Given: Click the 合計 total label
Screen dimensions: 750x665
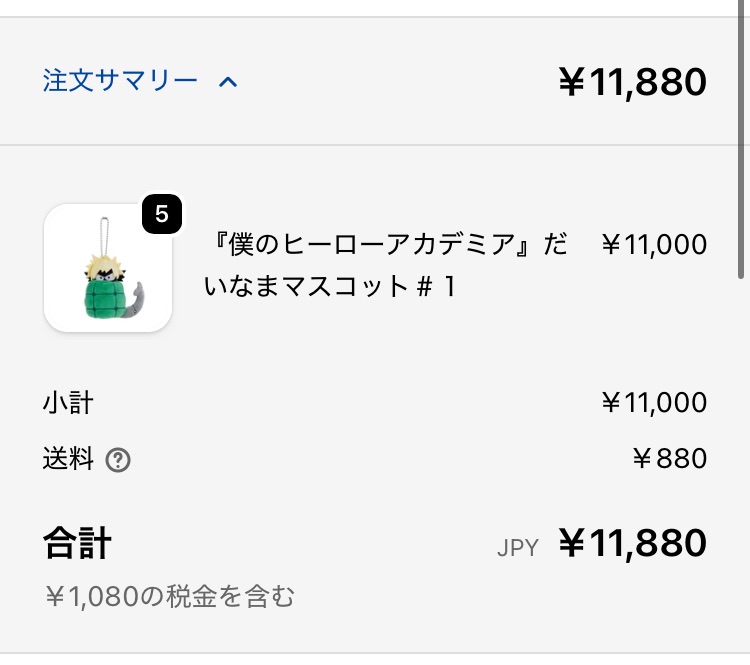Looking at the screenshot, I should tap(77, 544).
